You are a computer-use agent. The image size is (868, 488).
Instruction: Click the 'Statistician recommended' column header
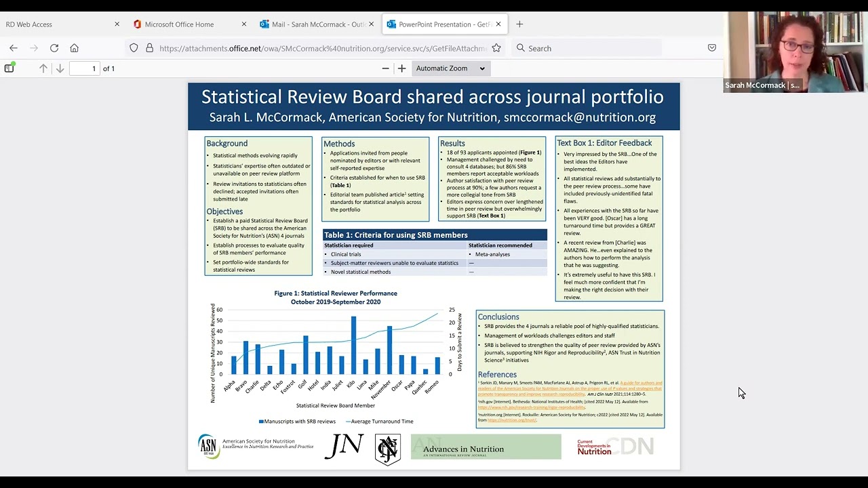pyautogui.click(x=500, y=245)
